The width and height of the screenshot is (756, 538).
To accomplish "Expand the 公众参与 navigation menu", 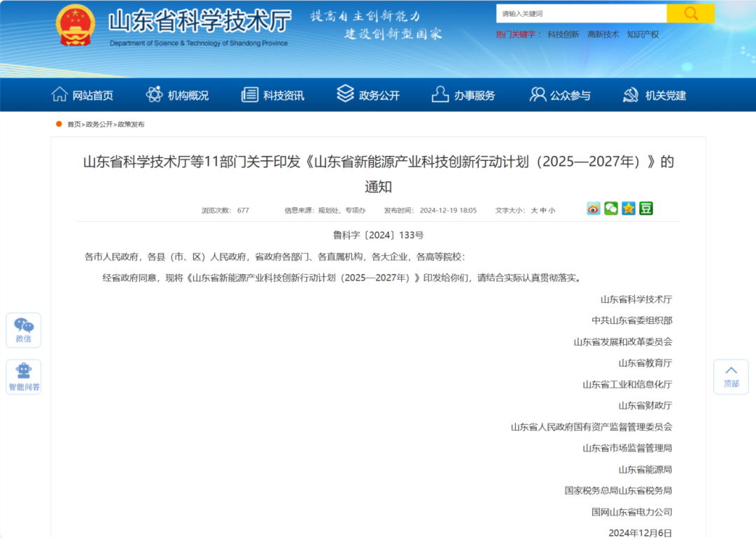I will [x=560, y=95].
